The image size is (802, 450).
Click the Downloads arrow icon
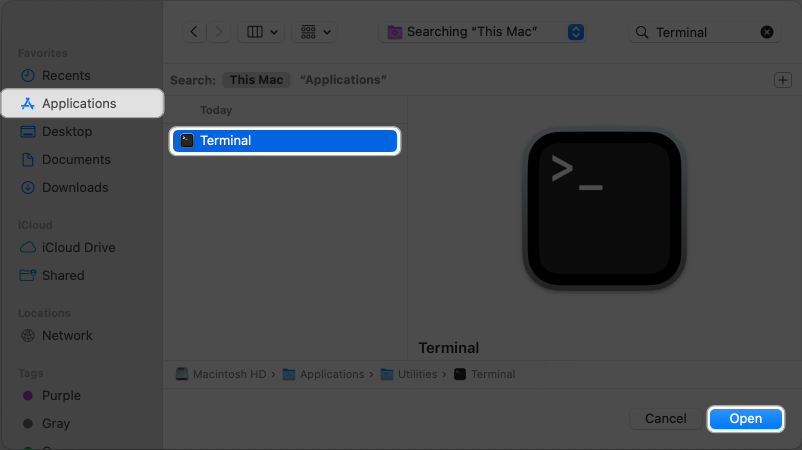(x=28, y=188)
